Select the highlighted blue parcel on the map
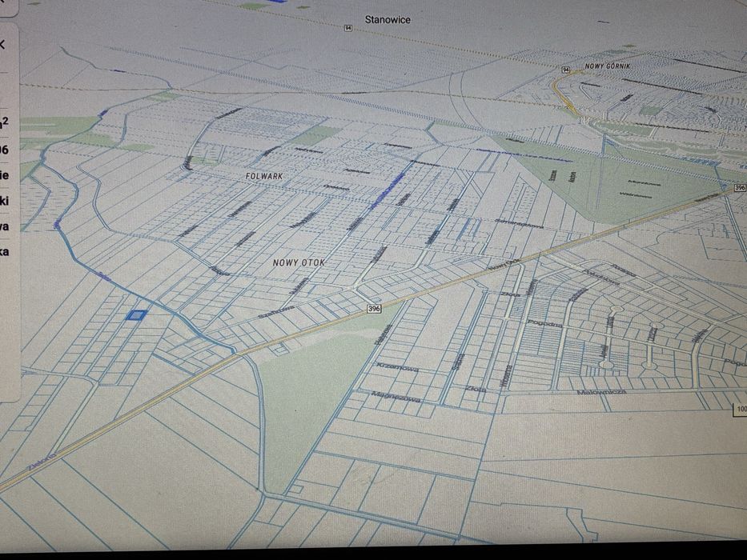Screen dimensions: 747x560 click(x=137, y=315)
